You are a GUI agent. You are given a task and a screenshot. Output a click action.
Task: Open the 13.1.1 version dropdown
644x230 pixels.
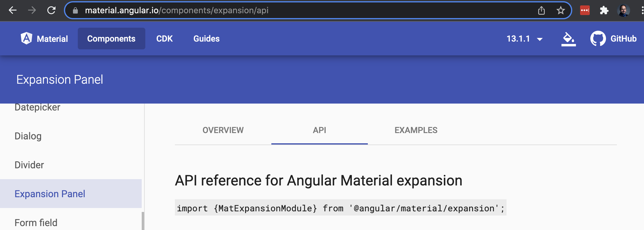[525, 39]
